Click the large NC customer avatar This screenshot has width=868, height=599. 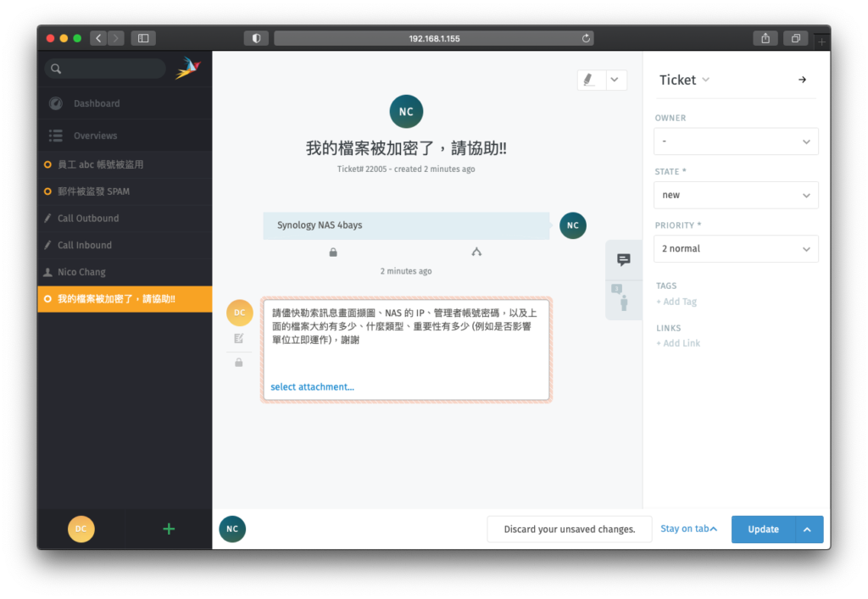coord(406,111)
